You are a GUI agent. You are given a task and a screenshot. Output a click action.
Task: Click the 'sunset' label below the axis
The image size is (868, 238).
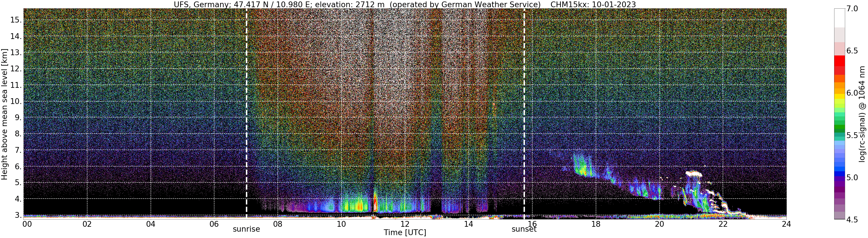point(524,229)
